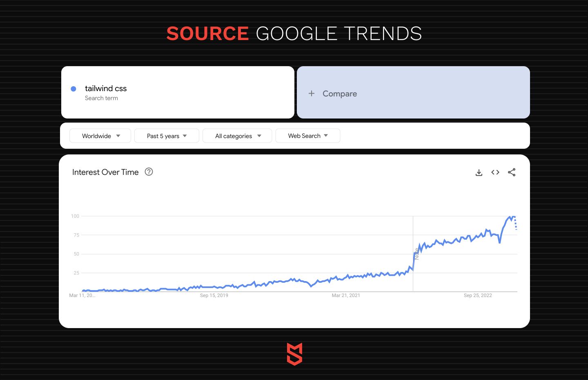The height and width of the screenshot is (380, 588).
Task: Click the Source Google Trends title
Action: (294, 34)
